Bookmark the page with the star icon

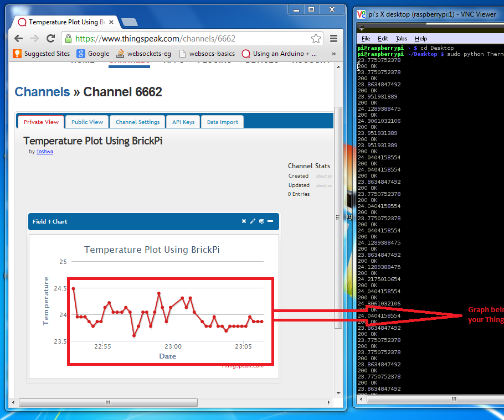pyautogui.click(x=316, y=39)
